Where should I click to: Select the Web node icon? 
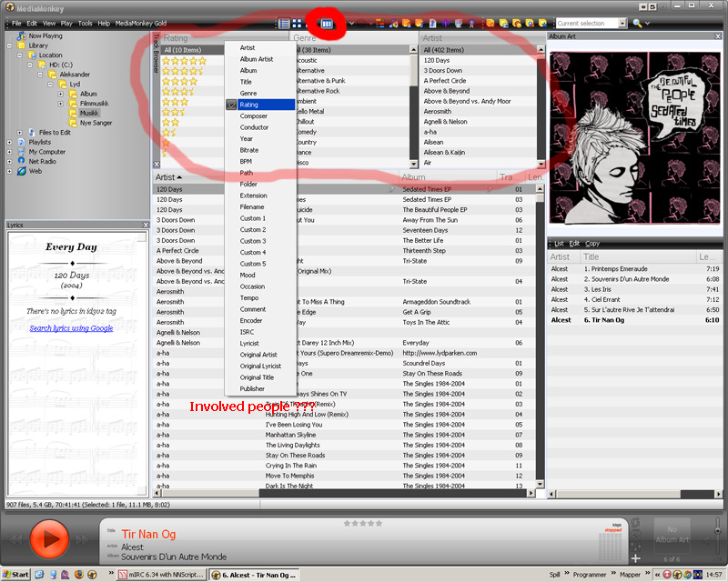tap(21, 171)
